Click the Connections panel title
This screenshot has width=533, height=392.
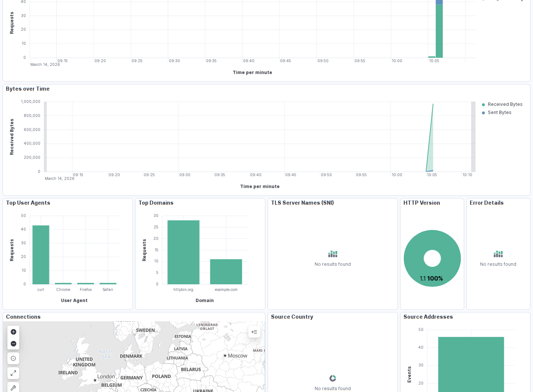point(23,317)
